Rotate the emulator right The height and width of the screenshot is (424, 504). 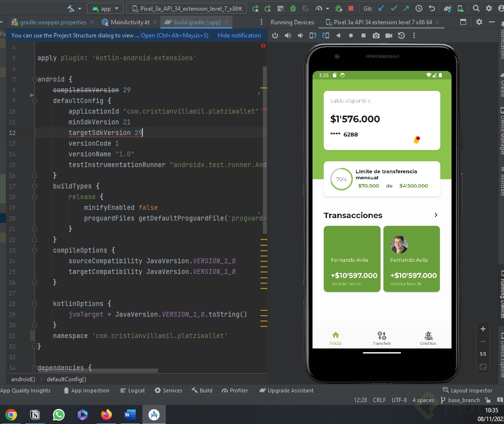click(326, 35)
